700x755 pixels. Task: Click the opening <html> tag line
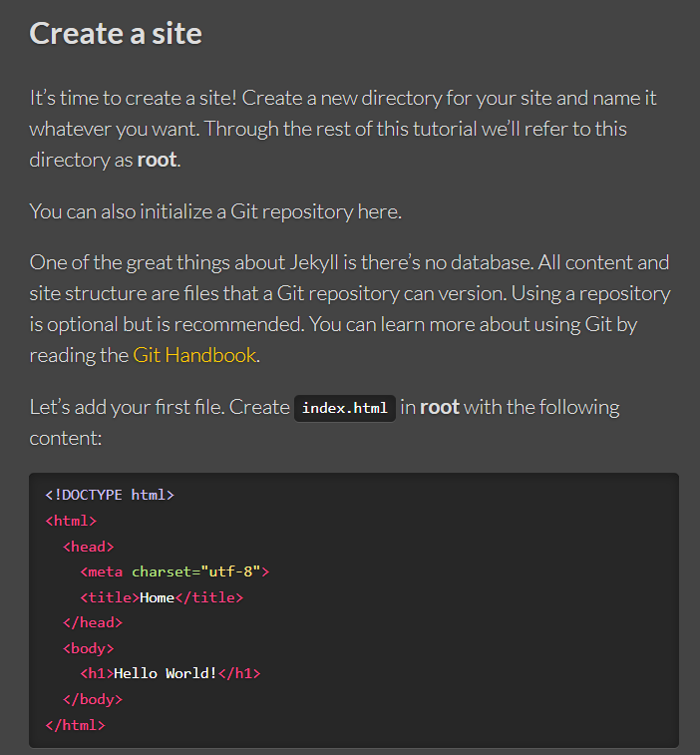click(71, 521)
